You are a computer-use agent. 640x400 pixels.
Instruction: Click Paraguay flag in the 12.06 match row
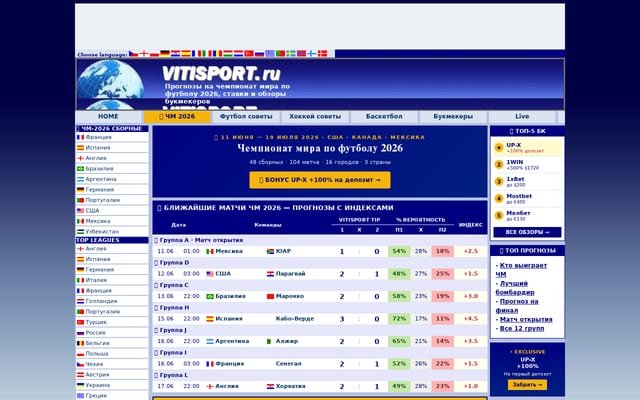(270, 274)
